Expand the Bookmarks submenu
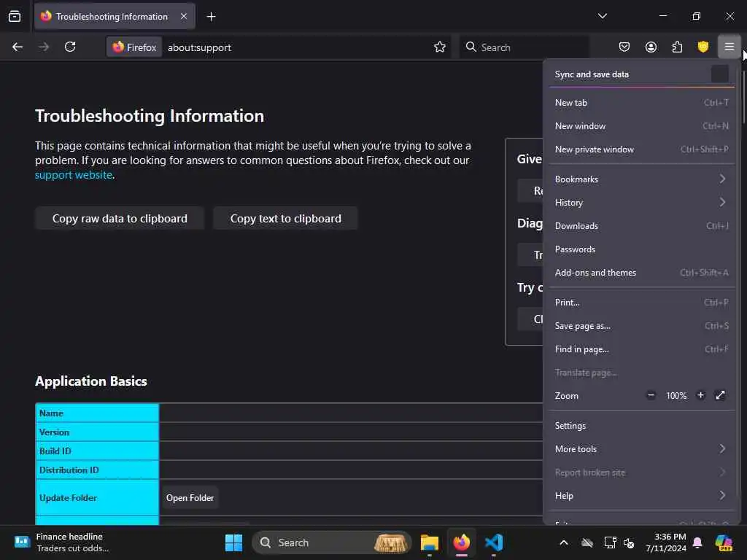 click(x=641, y=179)
